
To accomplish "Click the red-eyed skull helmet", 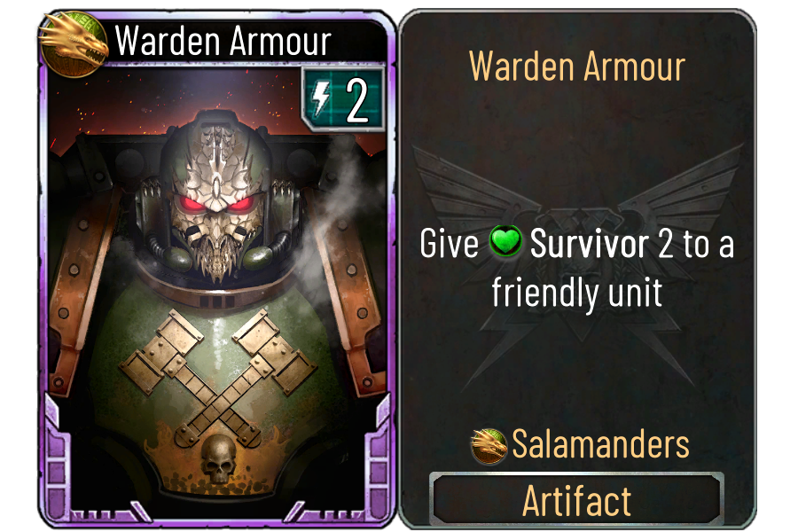I will [x=218, y=199].
